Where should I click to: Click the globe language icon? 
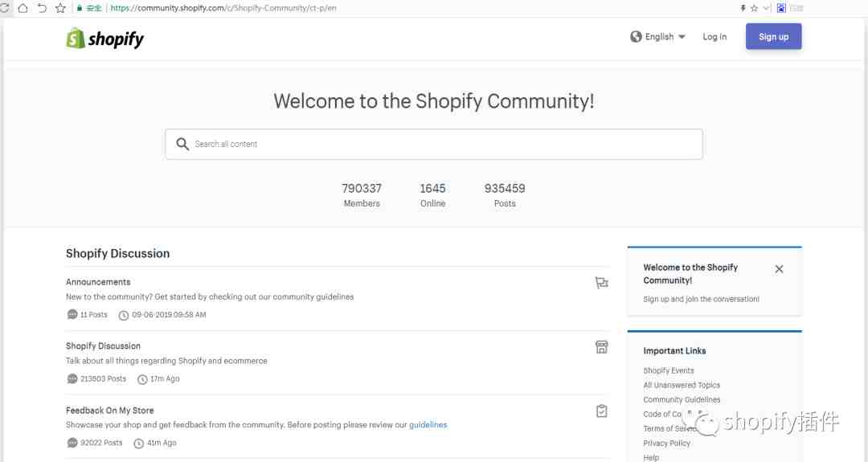click(x=636, y=36)
